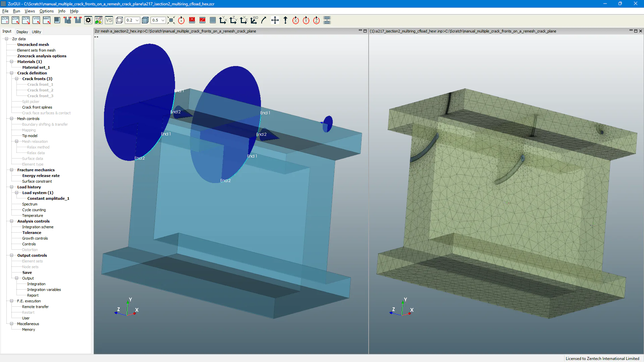This screenshot has width=644, height=362.
Task: Select the solid shaded cube display icon
Action: (145, 20)
